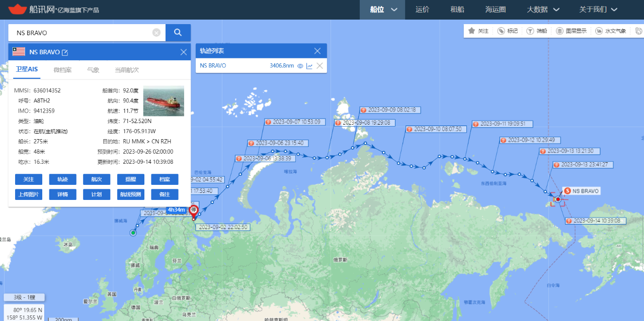Click the 图层显示 layers icon in map toolbar
This screenshot has height=321, width=644.
point(559,31)
